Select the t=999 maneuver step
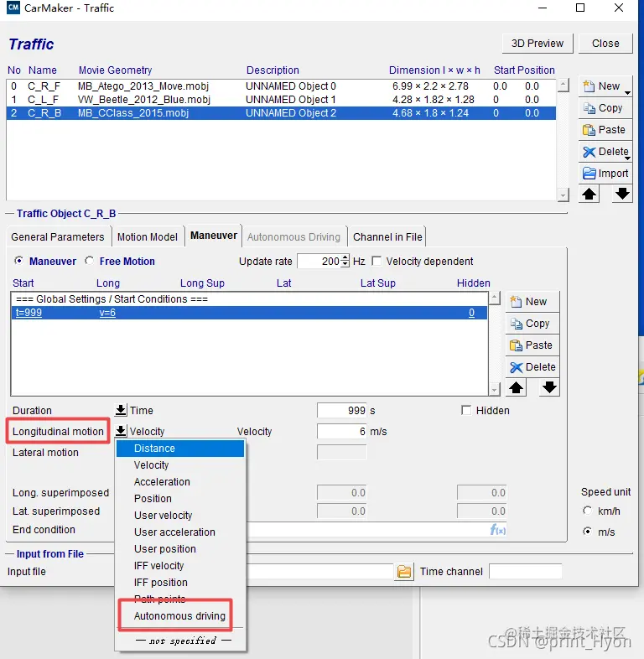Viewport: 644px width, 659px height. (x=249, y=313)
